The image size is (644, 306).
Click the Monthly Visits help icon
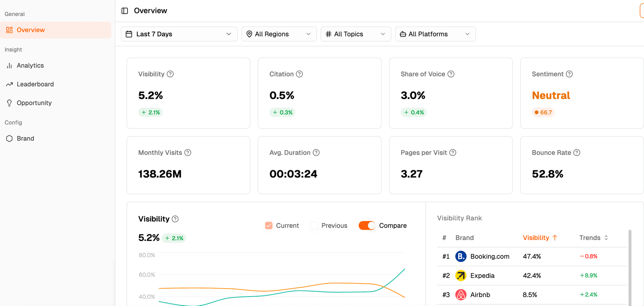pos(188,152)
